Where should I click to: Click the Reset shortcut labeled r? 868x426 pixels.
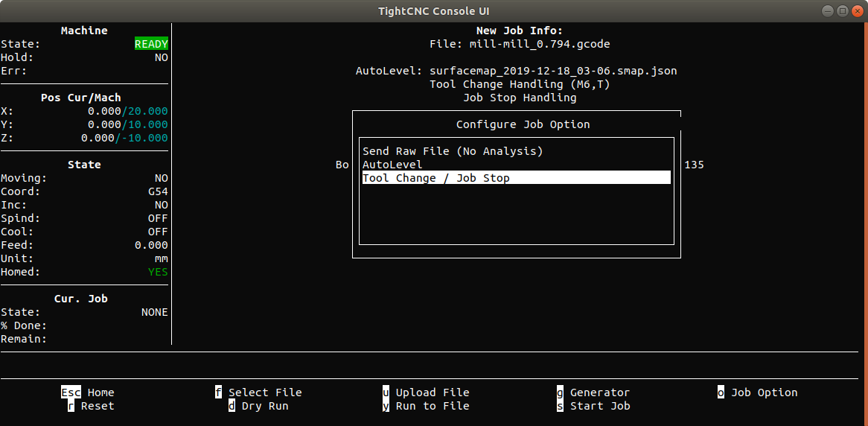point(91,405)
